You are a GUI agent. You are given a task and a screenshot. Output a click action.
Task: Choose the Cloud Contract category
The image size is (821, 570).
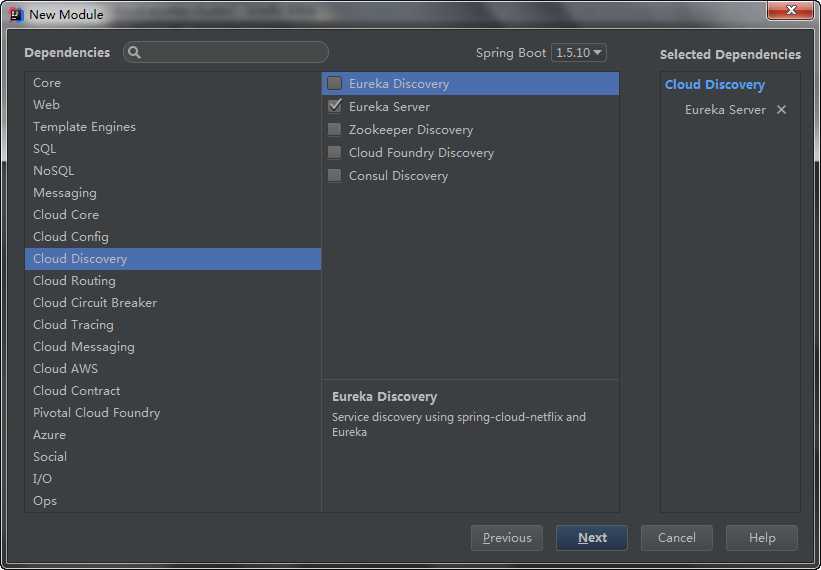[x=173, y=390]
